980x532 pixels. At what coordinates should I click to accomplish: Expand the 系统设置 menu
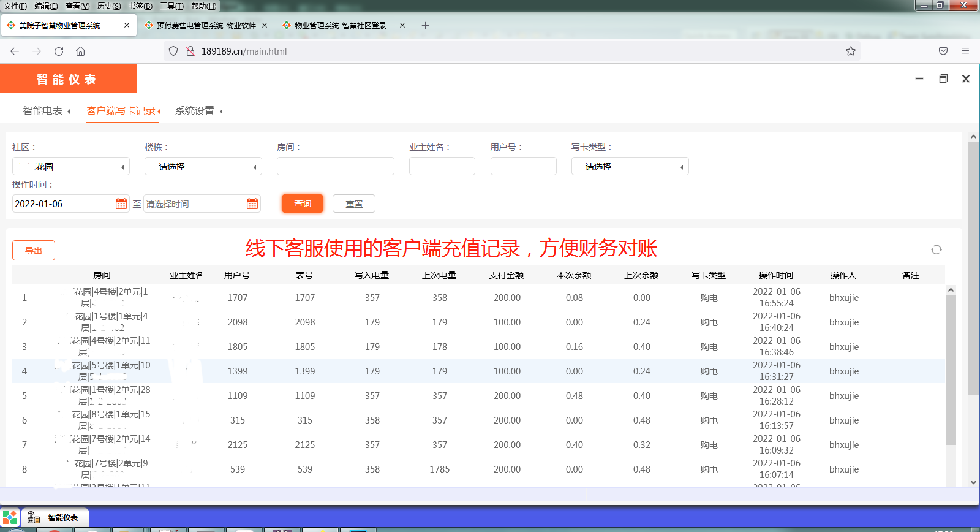(x=199, y=111)
